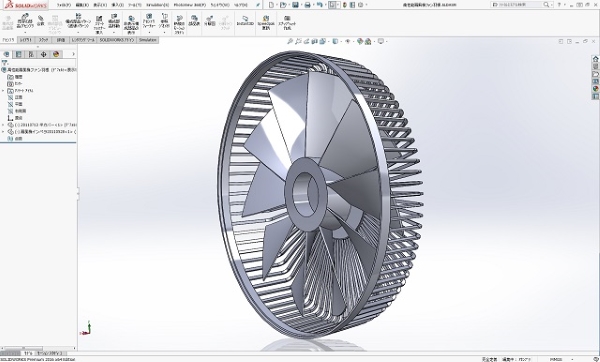Open the New document icon
Image resolution: width=600 pixels, height=362 pixels.
pos(271,5)
